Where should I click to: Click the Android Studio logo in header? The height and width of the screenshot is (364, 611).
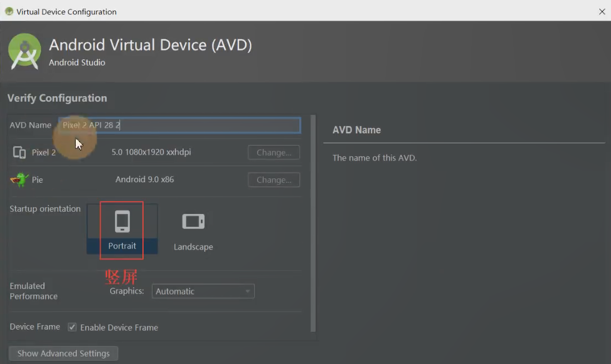[24, 51]
